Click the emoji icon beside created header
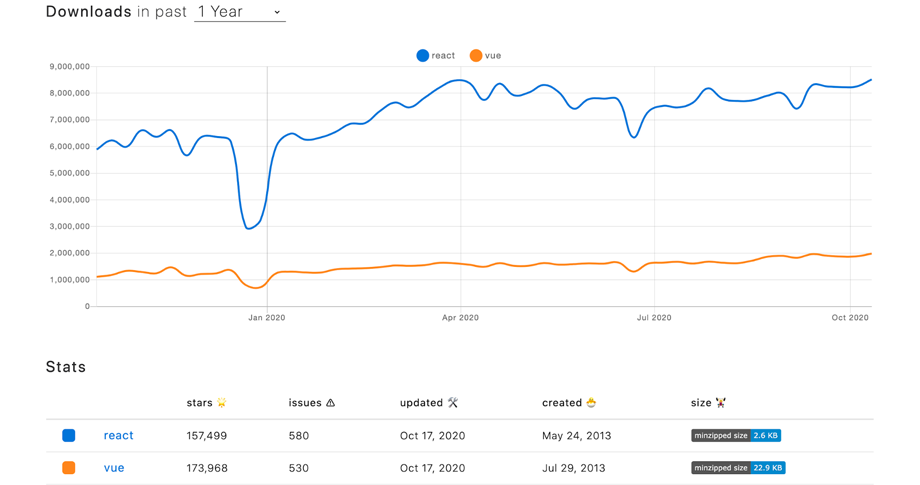This screenshot has height=485, width=920. (591, 403)
